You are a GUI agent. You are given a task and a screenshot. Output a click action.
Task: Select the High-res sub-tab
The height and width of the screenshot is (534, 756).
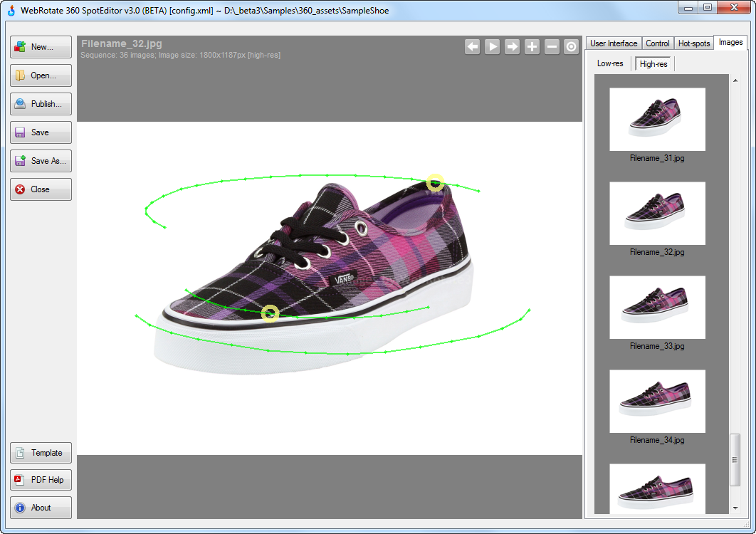[x=653, y=63]
